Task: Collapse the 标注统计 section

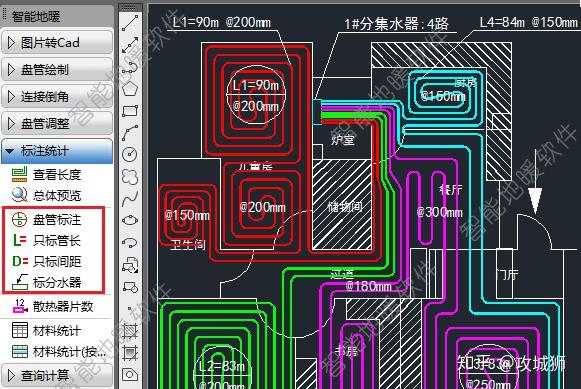Action: [x=57, y=151]
